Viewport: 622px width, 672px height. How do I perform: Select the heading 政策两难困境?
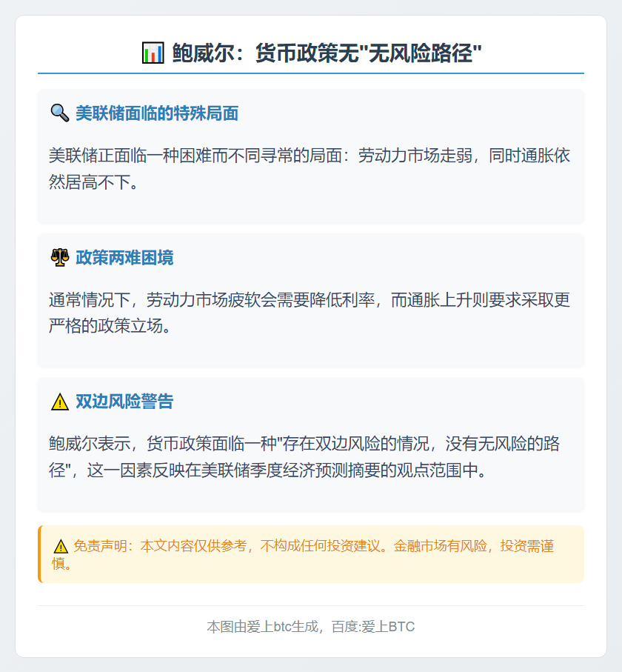124,258
